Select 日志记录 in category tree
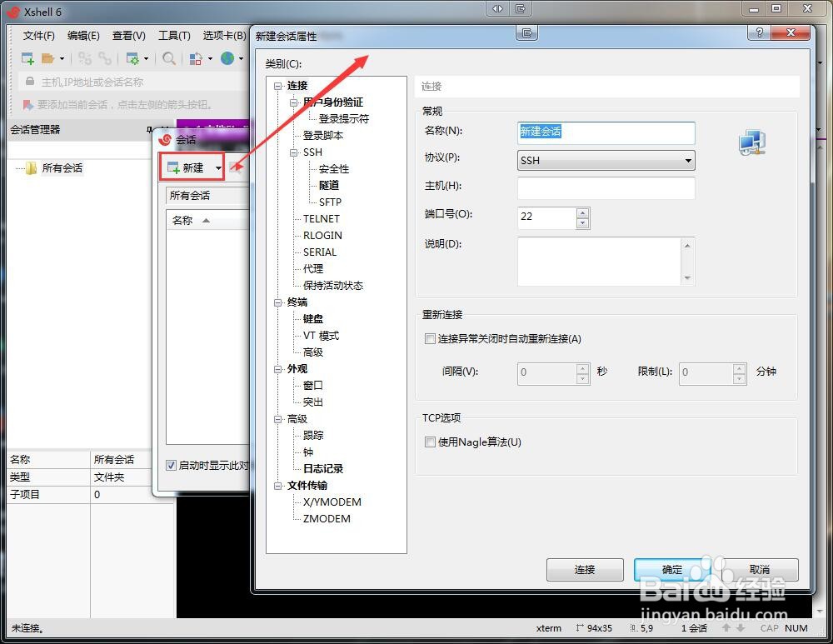The height and width of the screenshot is (644, 833). click(323, 469)
